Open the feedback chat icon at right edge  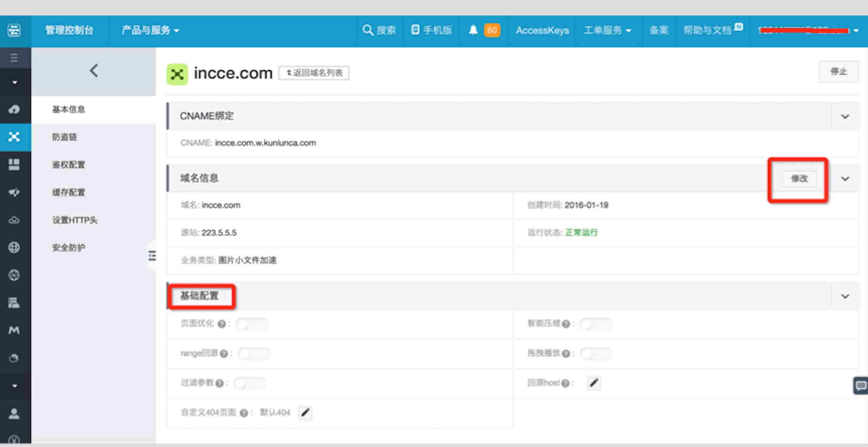click(861, 385)
